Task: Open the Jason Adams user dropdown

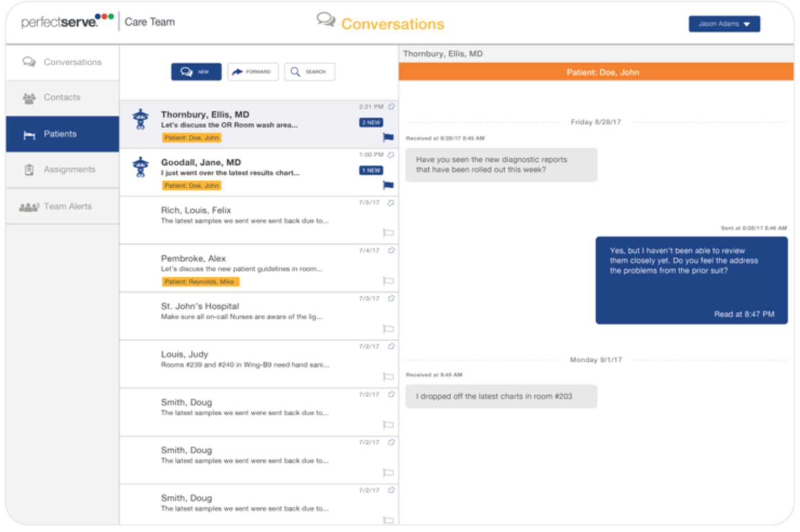Action: [724, 24]
